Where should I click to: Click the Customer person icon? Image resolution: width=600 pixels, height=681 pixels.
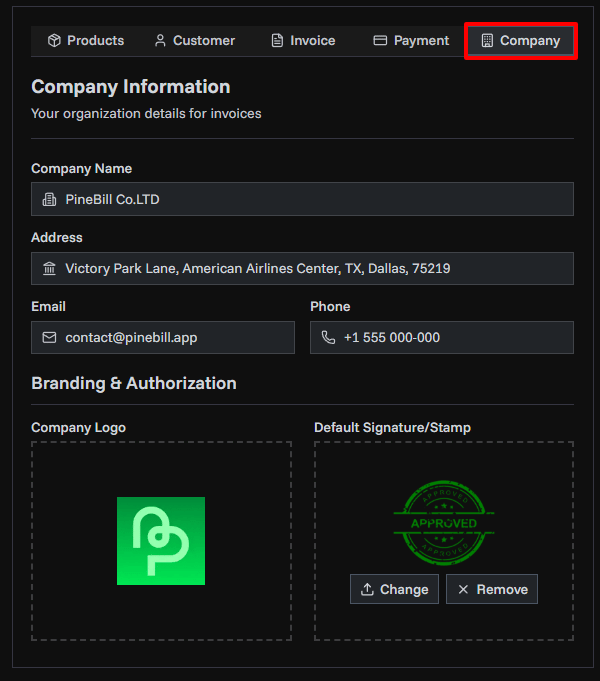click(x=160, y=40)
